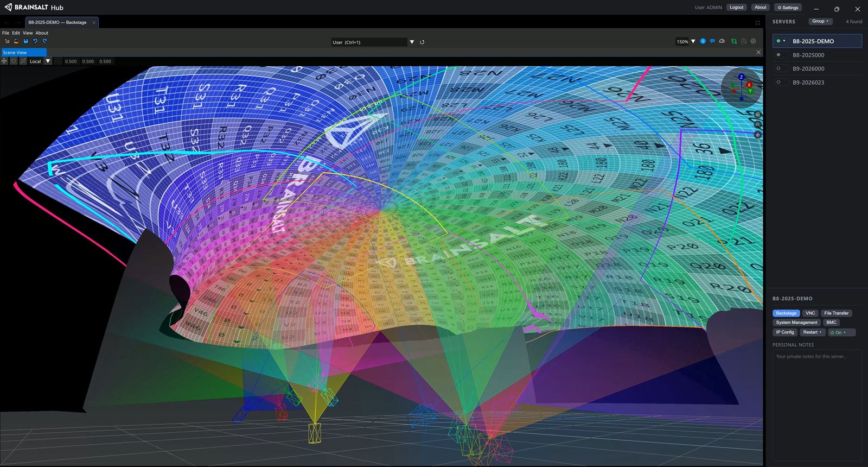The width and height of the screenshot is (868, 467).
Task: Redo with the blue redo arrow icon
Action: coord(45,41)
